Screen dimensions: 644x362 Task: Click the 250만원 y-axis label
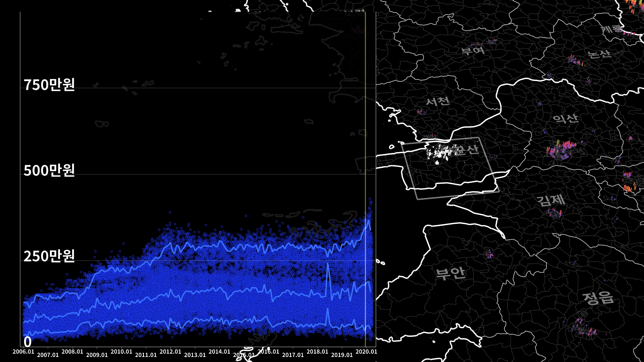[49, 256]
